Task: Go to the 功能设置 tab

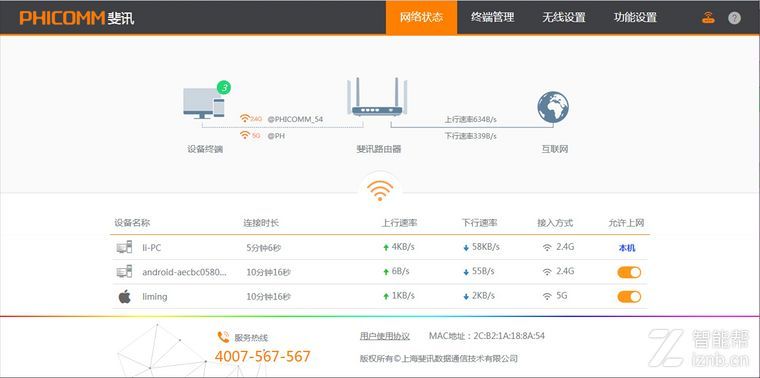Action: tap(635, 17)
